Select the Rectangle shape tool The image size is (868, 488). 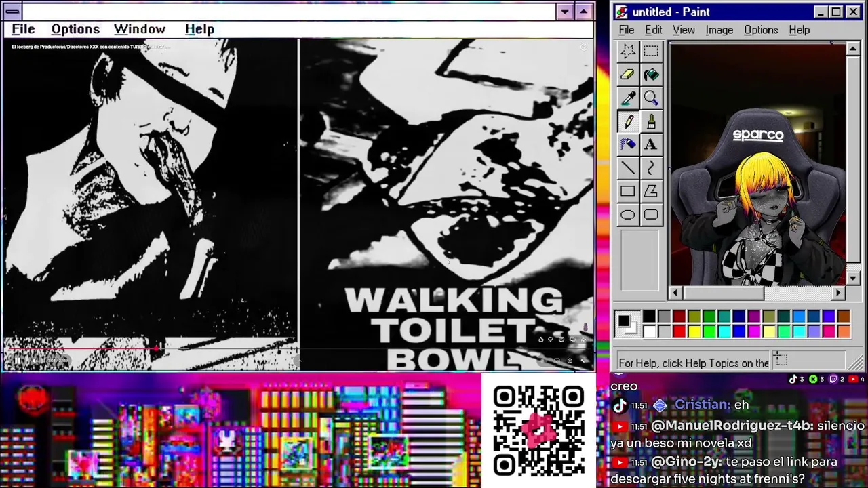[627, 191]
